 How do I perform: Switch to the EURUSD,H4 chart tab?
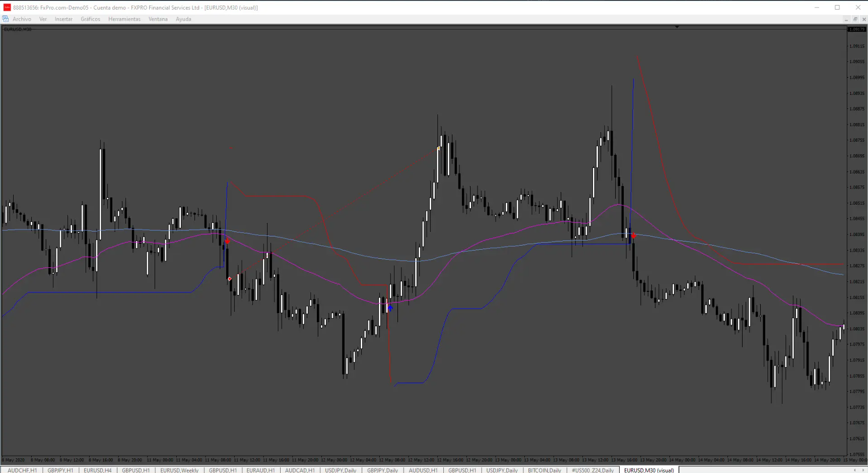coord(98,470)
